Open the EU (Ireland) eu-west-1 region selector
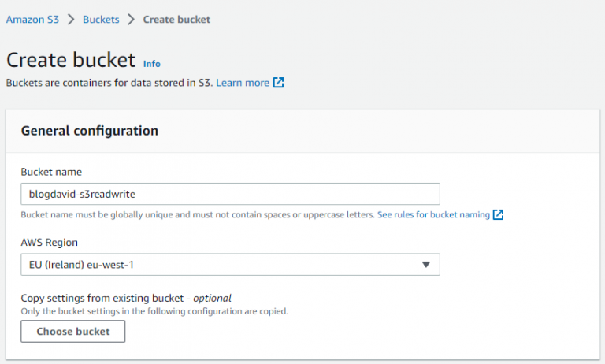 [229, 265]
